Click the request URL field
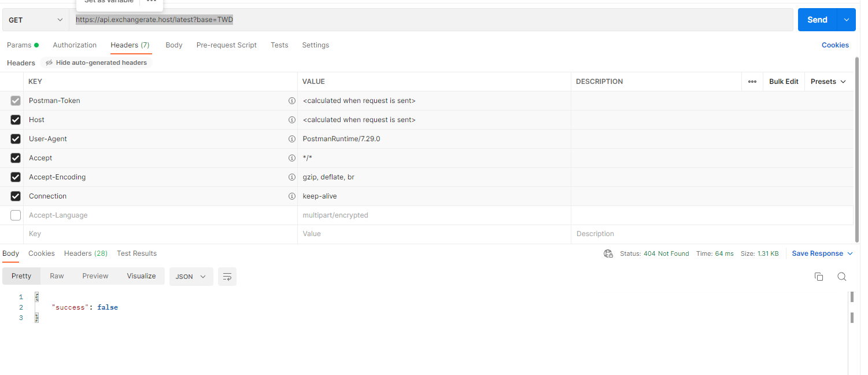868x375 pixels. [x=431, y=20]
